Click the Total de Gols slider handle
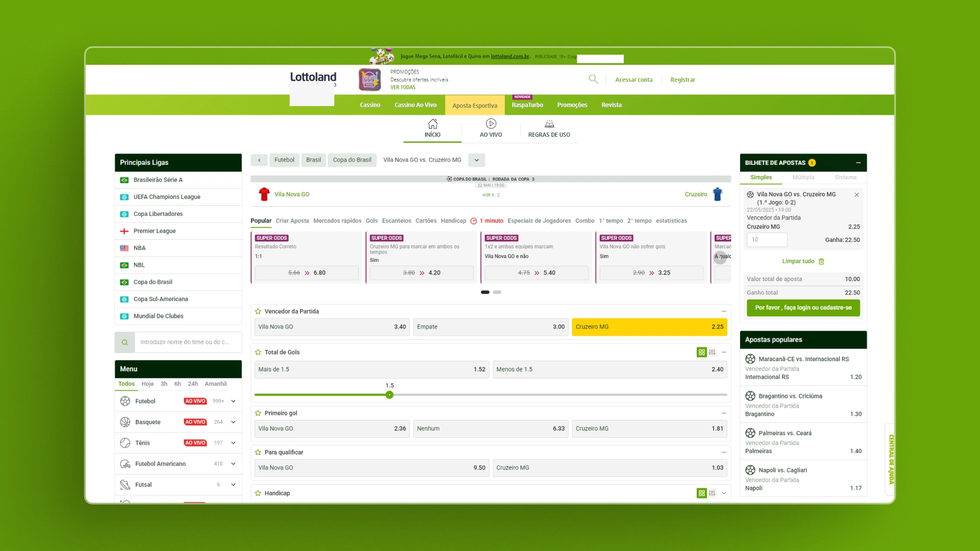This screenshot has height=551, width=980. tap(389, 395)
